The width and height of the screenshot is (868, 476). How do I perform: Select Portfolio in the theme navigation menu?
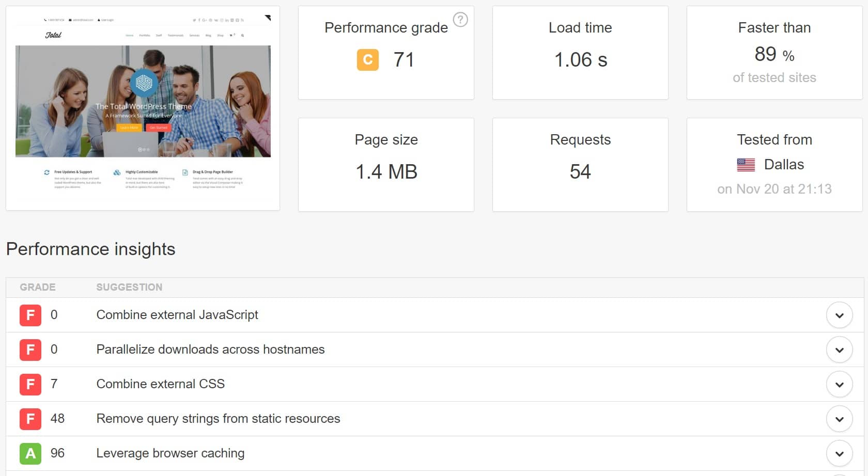145,36
